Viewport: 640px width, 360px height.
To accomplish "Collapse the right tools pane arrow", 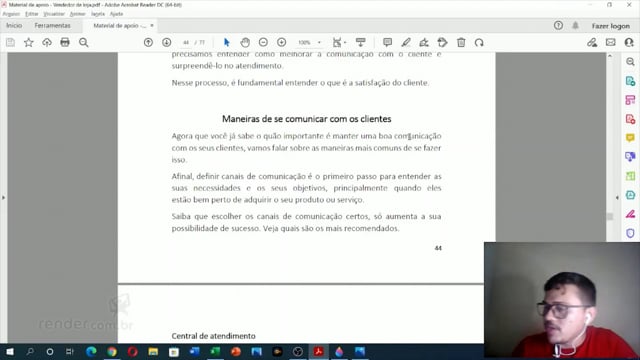I will (617, 198).
